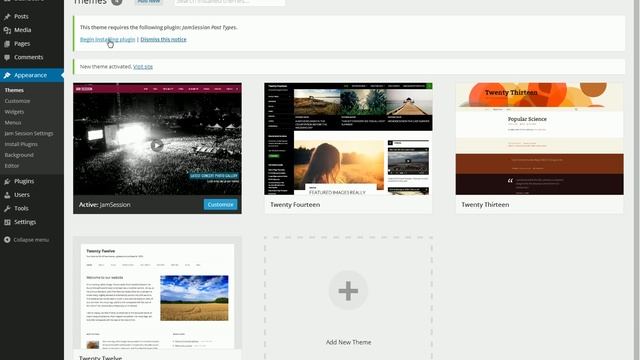The width and height of the screenshot is (640, 360).
Task: Click the Add New button near Themes heading
Action: coord(149,2)
